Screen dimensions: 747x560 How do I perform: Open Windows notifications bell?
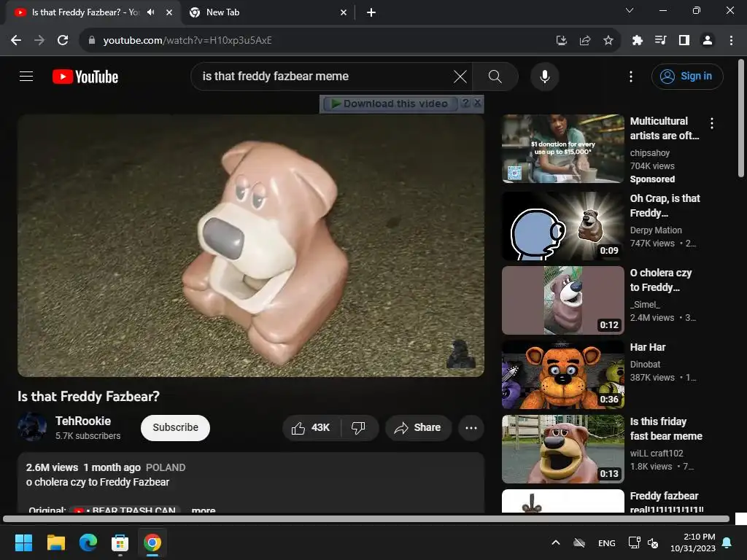(727, 542)
